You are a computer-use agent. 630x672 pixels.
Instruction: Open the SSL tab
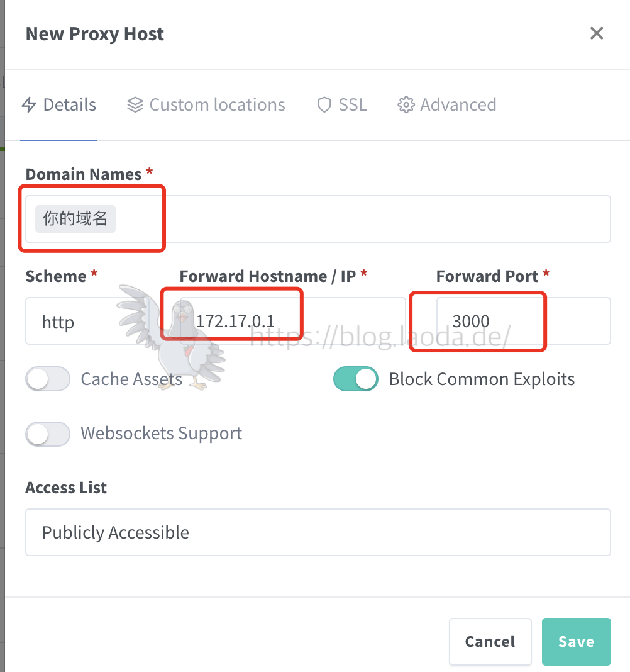[x=352, y=104]
